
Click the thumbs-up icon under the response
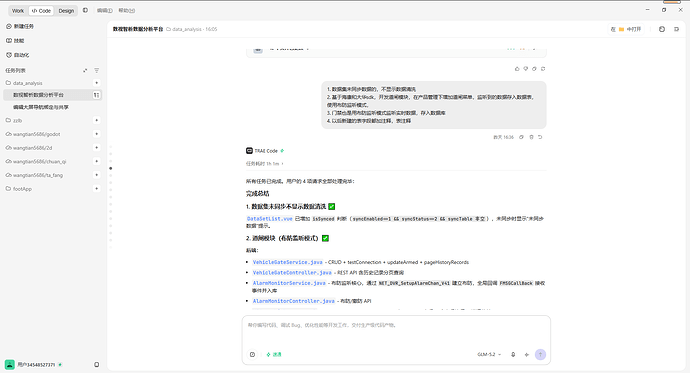pyautogui.click(x=517, y=69)
